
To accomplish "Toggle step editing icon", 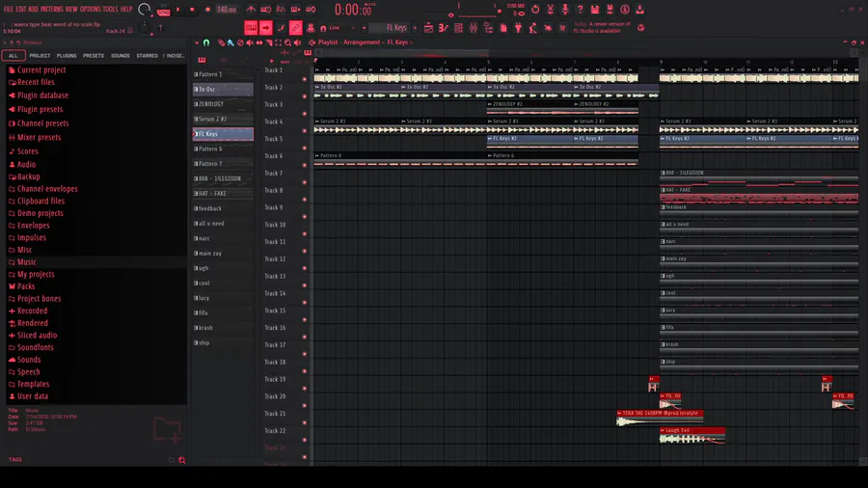I will pyautogui.click(x=281, y=28).
